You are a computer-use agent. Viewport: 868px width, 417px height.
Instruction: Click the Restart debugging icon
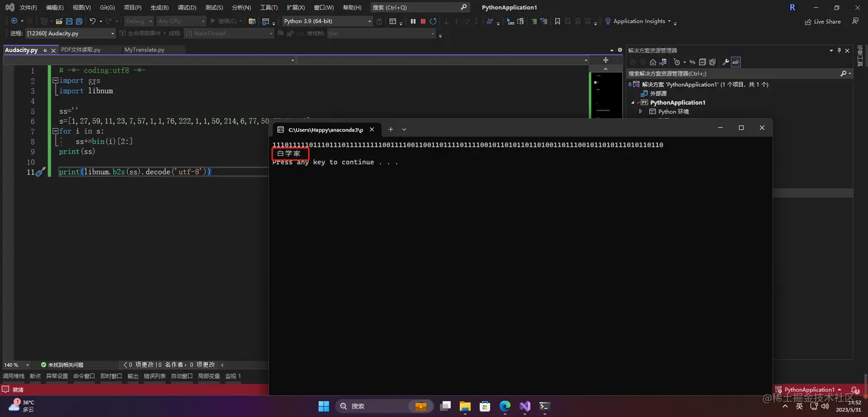pyautogui.click(x=433, y=21)
